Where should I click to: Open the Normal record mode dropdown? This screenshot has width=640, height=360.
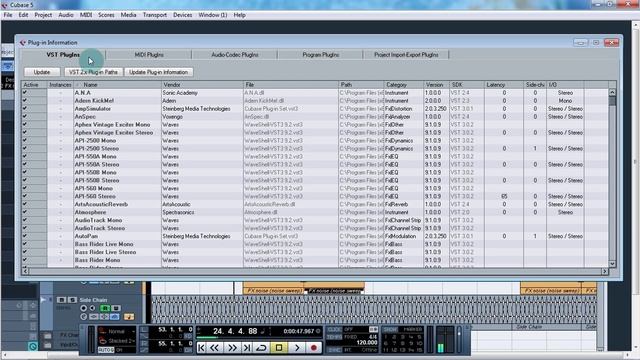117,331
